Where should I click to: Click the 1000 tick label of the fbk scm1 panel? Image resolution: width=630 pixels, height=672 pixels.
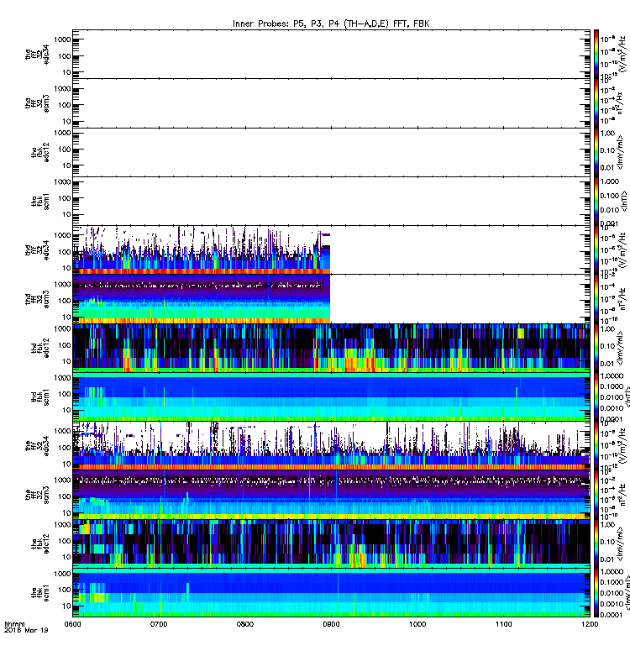click(x=62, y=574)
